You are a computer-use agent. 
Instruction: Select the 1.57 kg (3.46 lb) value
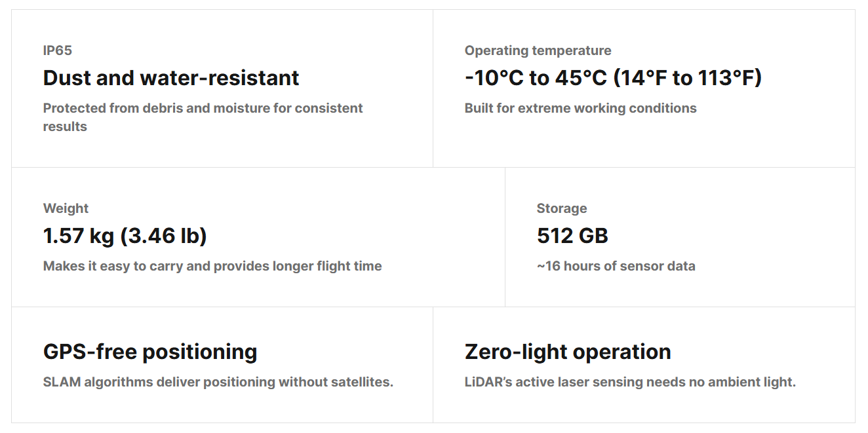pos(125,236)
